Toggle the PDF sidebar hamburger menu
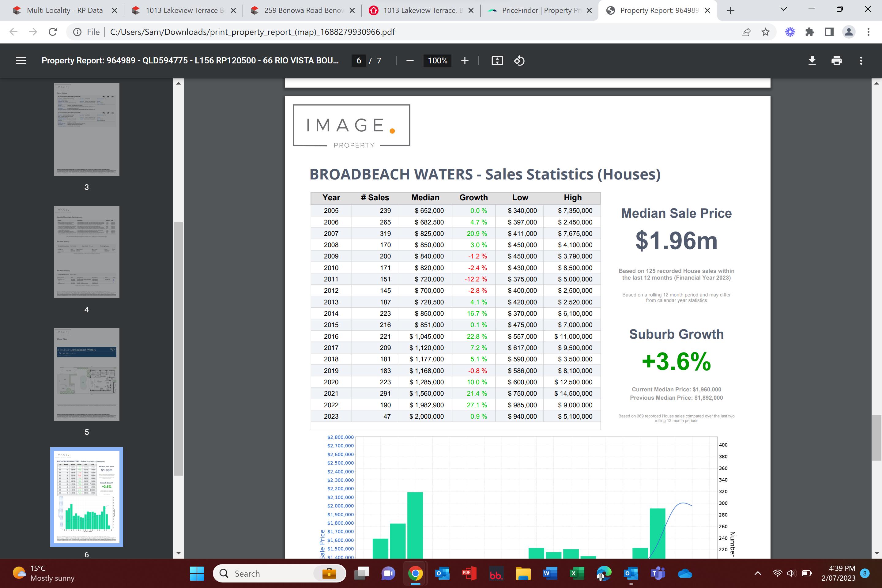This screenshot has width=882, height=588. pos(21,60)
